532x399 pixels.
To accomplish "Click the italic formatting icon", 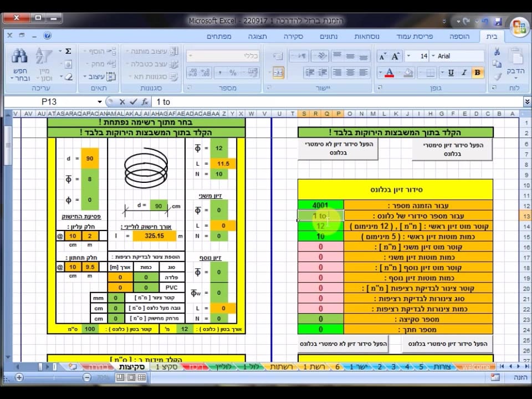I will tap(464, 73).
